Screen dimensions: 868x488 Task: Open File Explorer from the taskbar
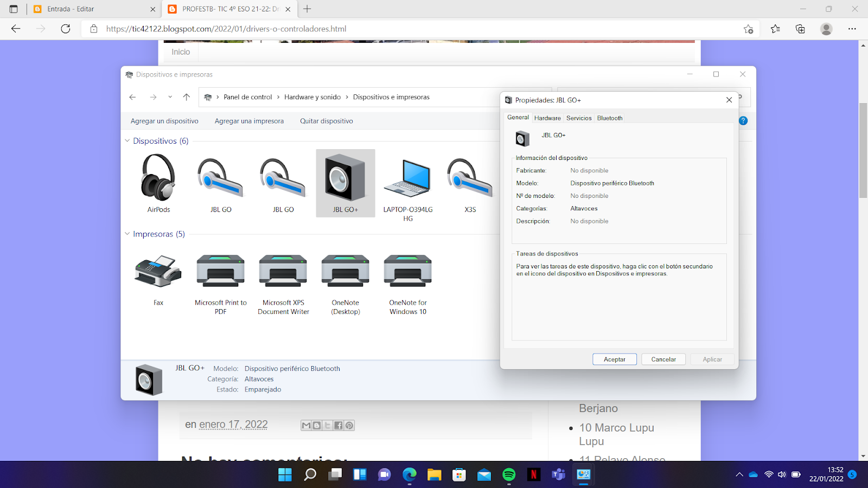click(434, 475)
